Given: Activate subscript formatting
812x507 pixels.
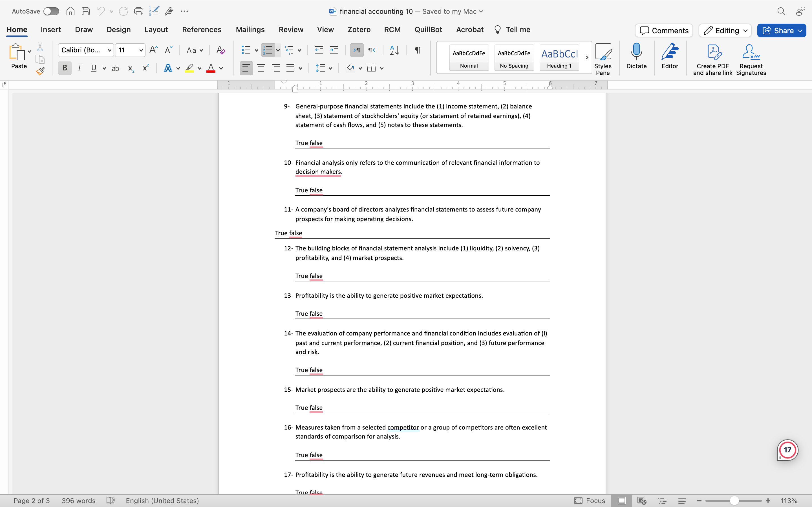Looking at the screenshot, I should tap(131, 68).
